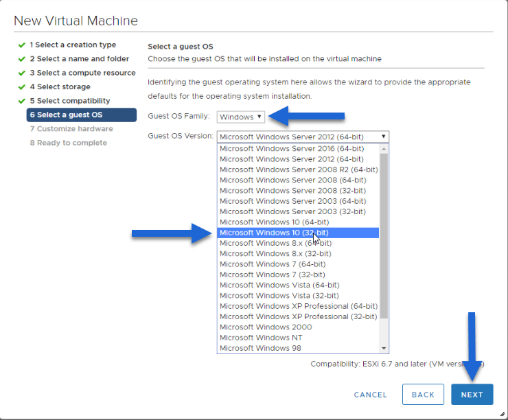Choose Microsoft Windows Server 2016 (64-bit)
The image size is (508, 420).
coord(298,149)
